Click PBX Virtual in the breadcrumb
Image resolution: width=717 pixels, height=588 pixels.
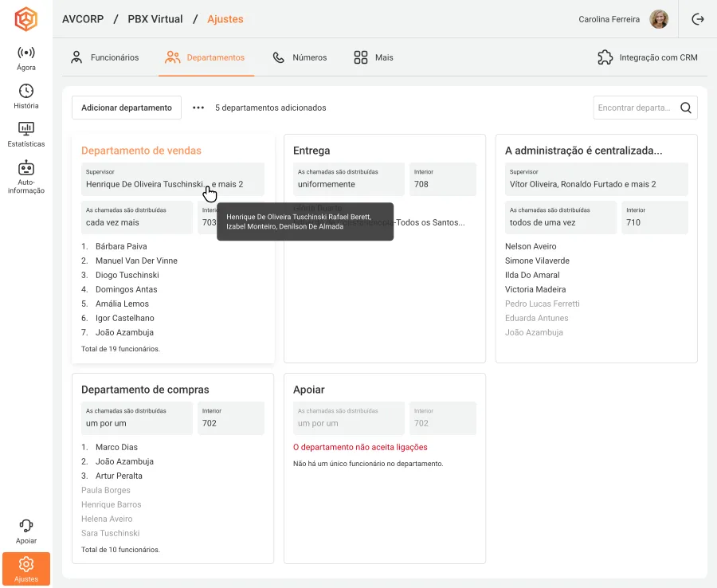[x=155, y=19]
